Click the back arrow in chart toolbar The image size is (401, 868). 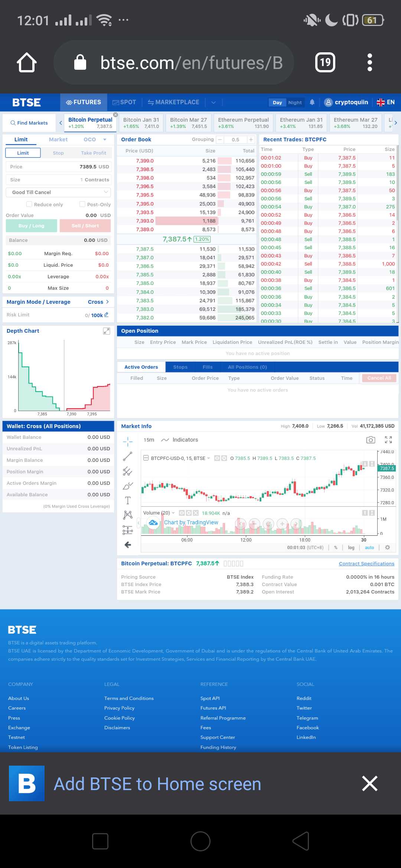(x=128, y=545)
